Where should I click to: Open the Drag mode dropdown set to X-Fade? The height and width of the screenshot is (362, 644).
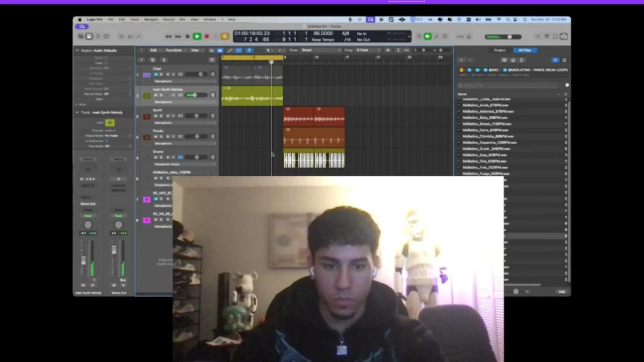coord(368,50)
